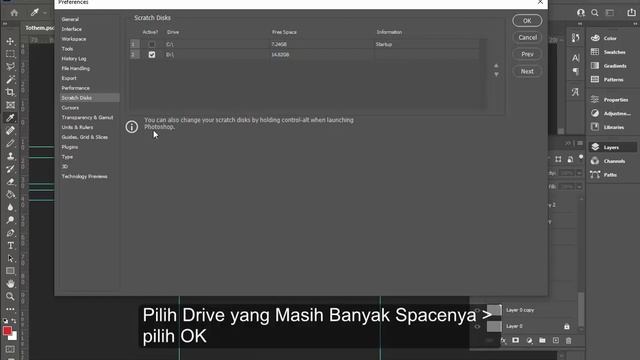Select the Crop tool
This screenshot has height=360, width=640.
10,92
